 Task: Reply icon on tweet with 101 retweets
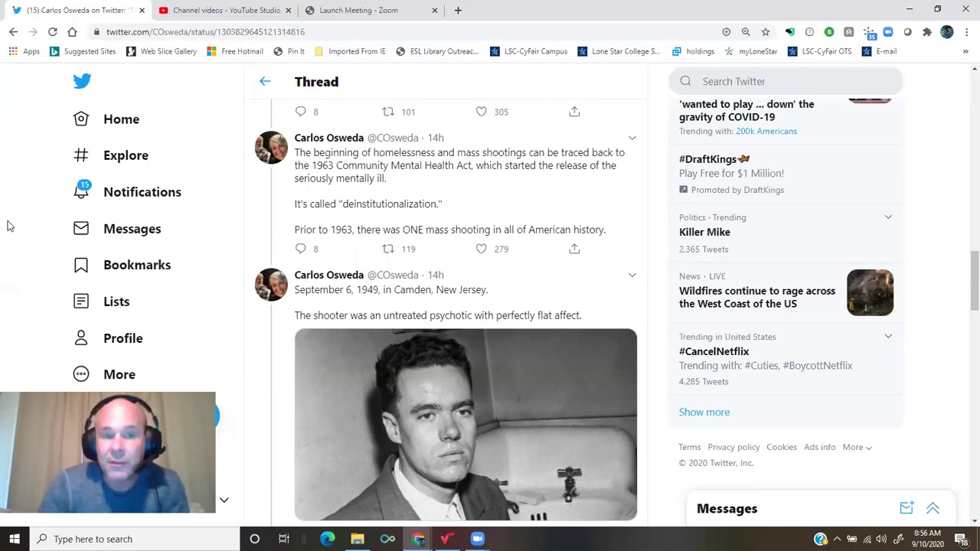point(301,112)
